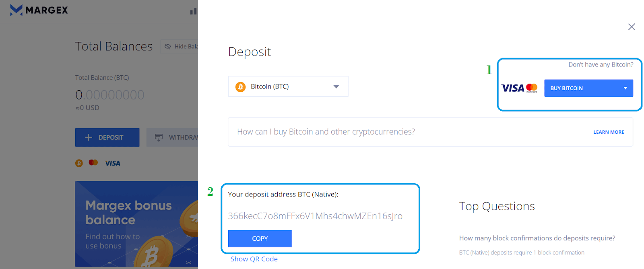Click the VISA icon under Deposit button
The height and width of the screenshot is (269, 644).
coord(112,163)
